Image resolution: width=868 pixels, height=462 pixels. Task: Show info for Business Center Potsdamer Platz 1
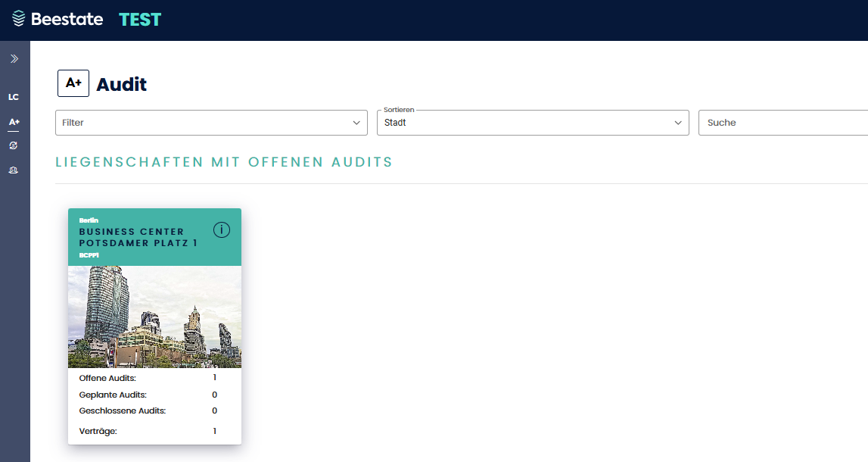pyautogui.click(x=221, y=230)
